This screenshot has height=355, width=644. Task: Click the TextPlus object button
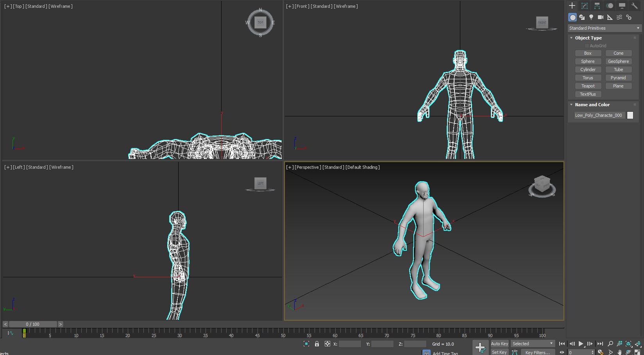[x=588, y=94]
